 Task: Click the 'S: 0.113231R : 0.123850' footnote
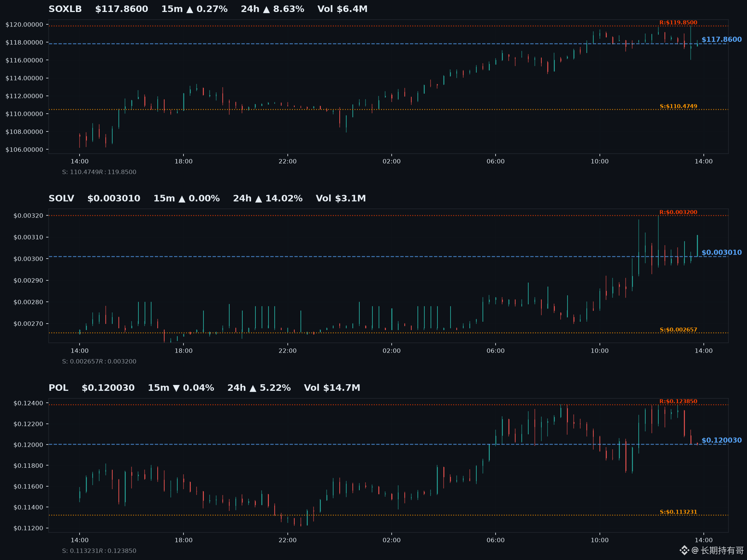click(99, 551)
